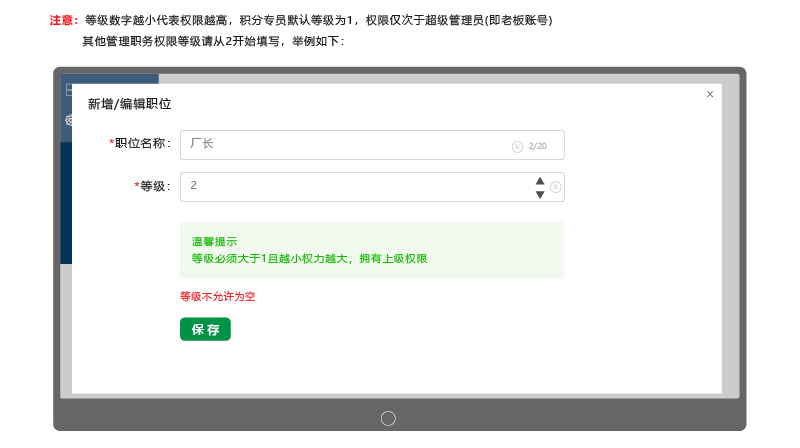Click the 等级 field label
800x448 pixels.
154,186
